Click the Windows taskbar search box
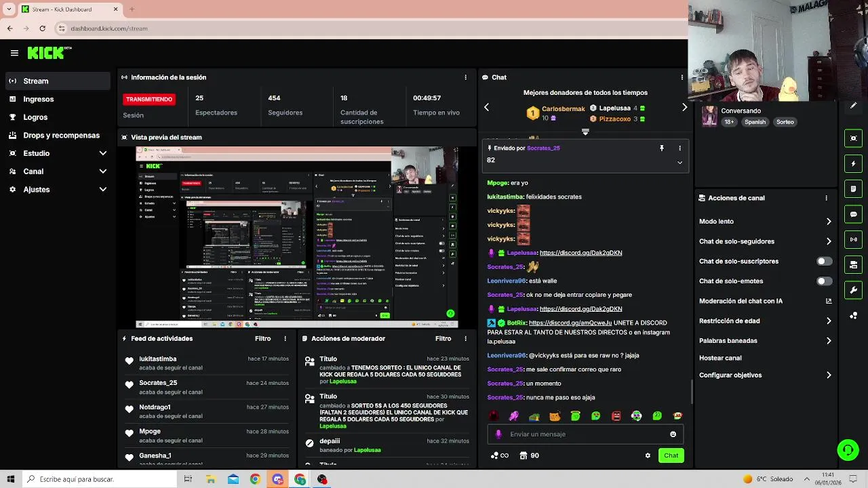Image resolution: width=868 pixels, height=488 pixels. (99, 479)
